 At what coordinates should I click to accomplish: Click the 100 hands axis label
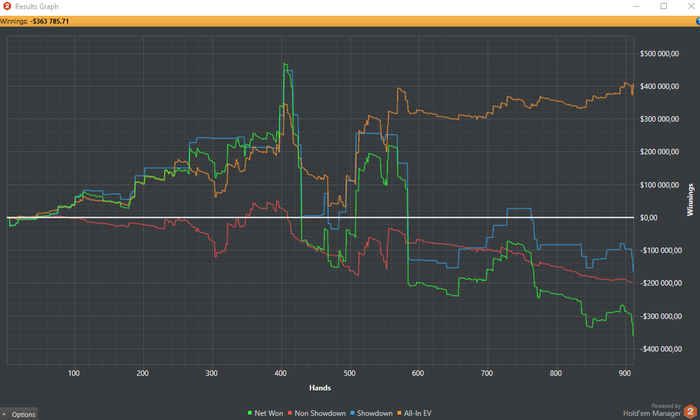point(74,373)
